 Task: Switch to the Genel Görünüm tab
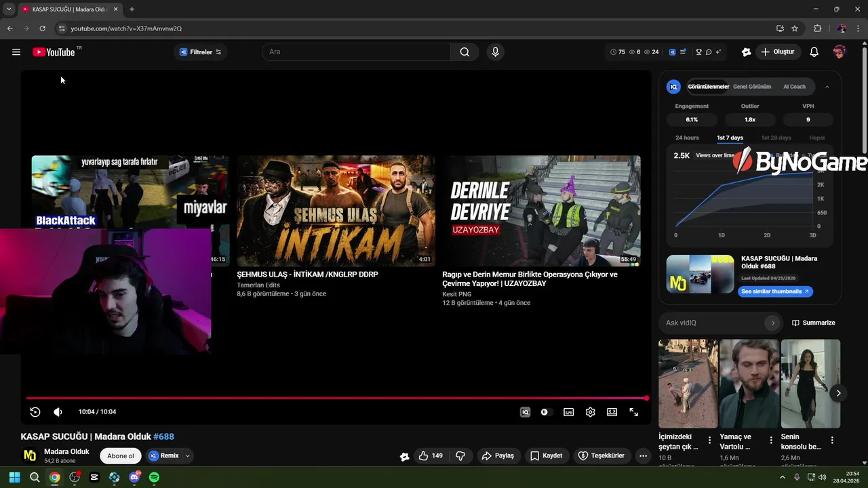coord(752,87)
